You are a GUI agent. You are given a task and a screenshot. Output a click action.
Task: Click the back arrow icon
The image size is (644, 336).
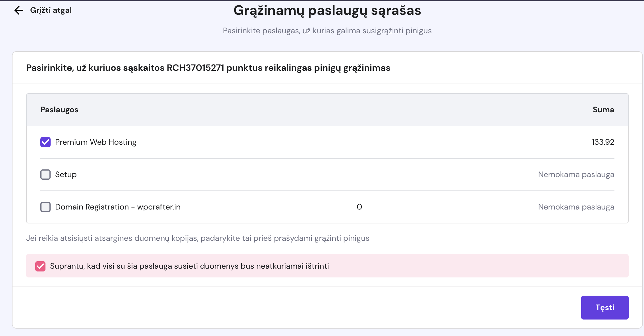[x=19, y=10]
